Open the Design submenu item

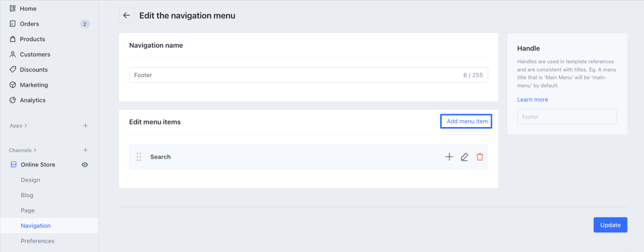tap(31, 180)
